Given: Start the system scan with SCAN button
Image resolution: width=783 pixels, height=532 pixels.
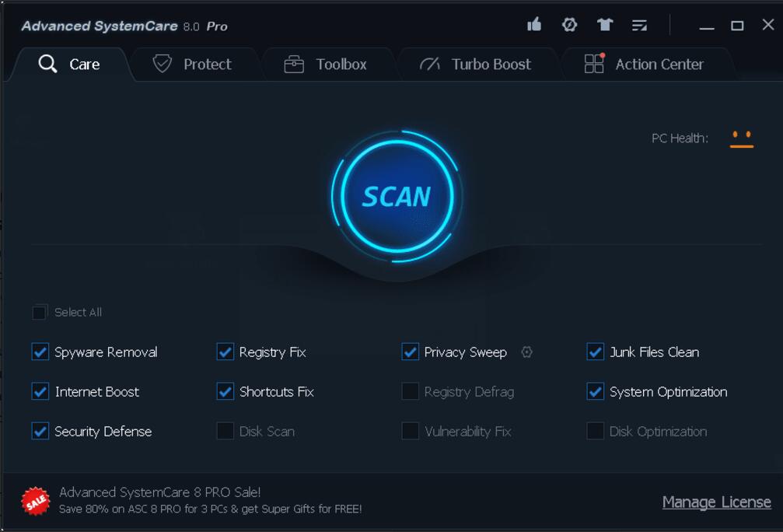Looking at the screenshot, I should [x=396, y=196].
